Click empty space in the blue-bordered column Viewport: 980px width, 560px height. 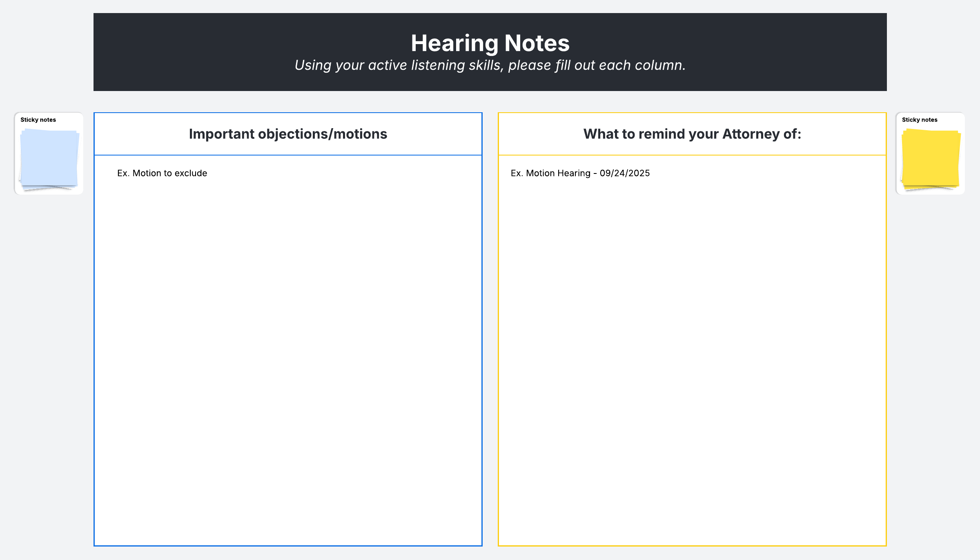(288, 347)
